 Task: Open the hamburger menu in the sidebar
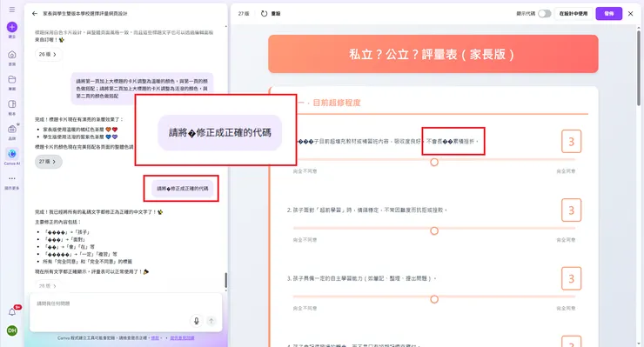tap(12, 9)
